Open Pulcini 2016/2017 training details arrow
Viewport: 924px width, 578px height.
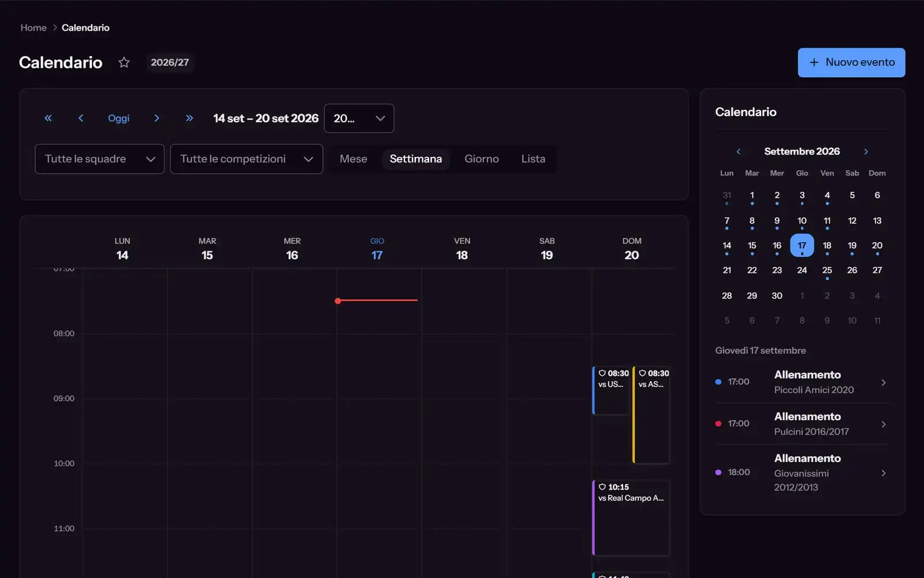(x=883, y=424)
